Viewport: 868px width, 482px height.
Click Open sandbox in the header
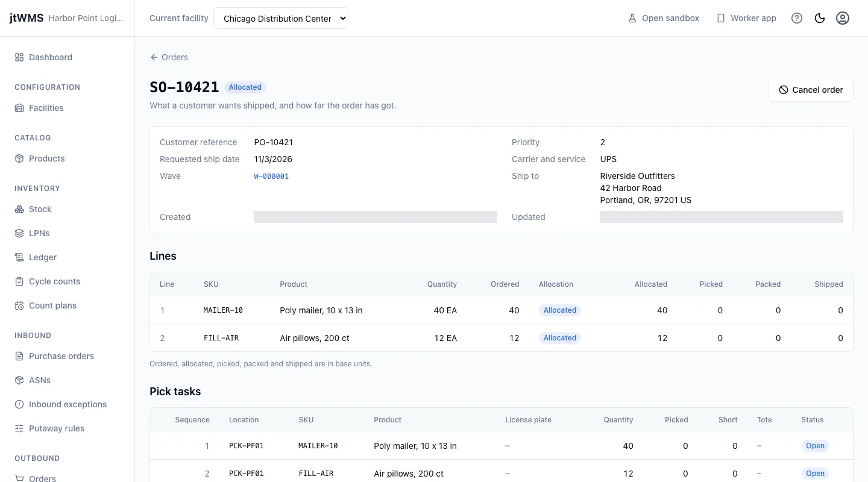click(664, 18)
